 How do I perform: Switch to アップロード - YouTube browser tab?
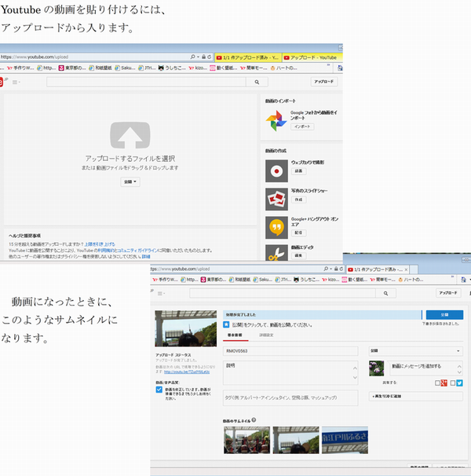coord(312,57)
